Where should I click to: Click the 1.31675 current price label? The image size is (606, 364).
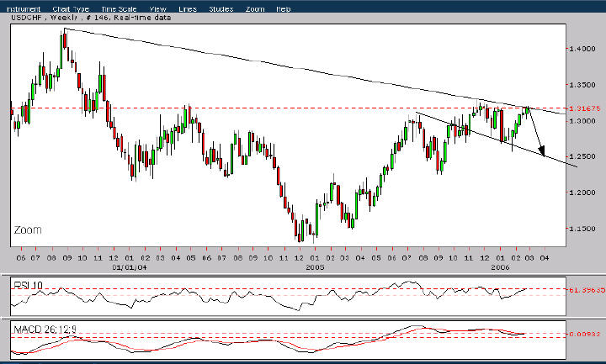584,108
